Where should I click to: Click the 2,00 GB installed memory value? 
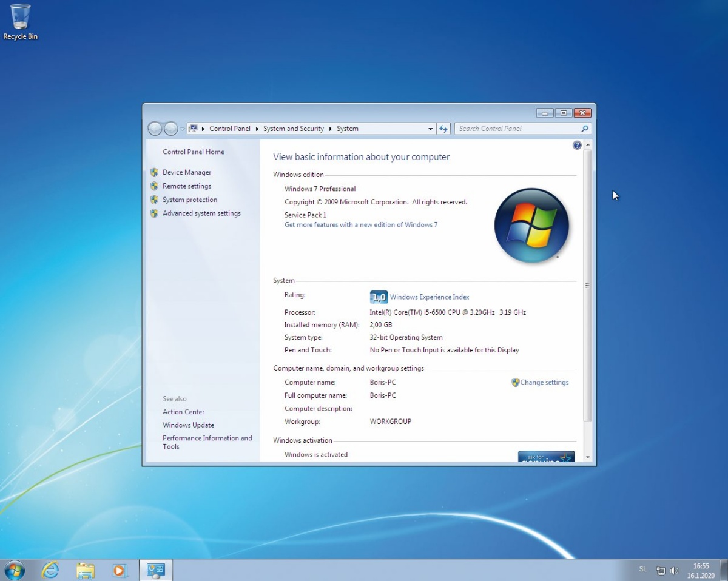pyautogui.click(x=381, y=325)
